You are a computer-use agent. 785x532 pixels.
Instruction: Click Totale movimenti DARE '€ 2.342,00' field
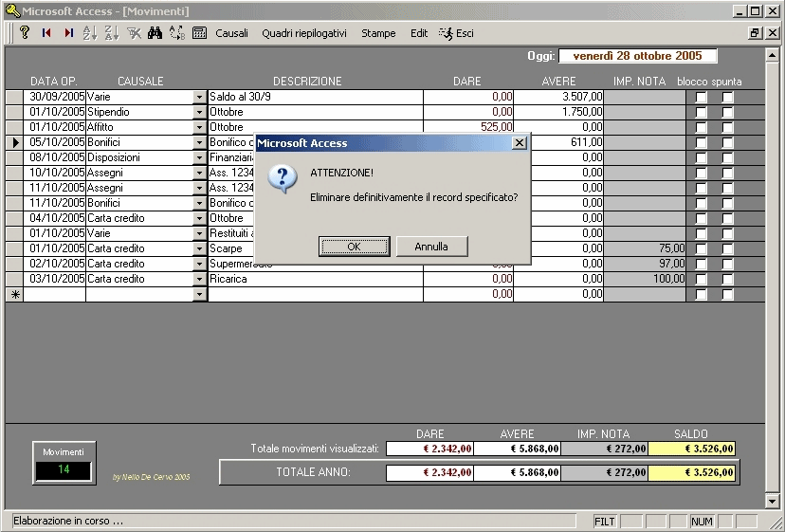(429, 449)
